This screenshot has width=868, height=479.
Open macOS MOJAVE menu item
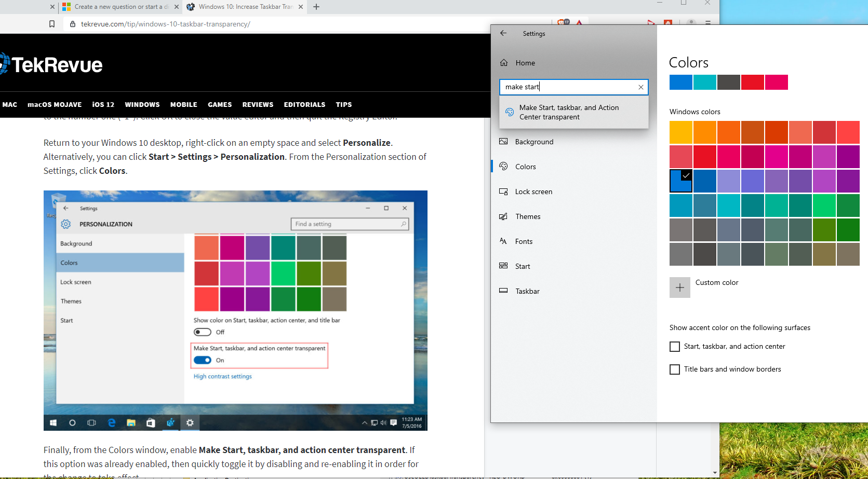pos(55,104)
